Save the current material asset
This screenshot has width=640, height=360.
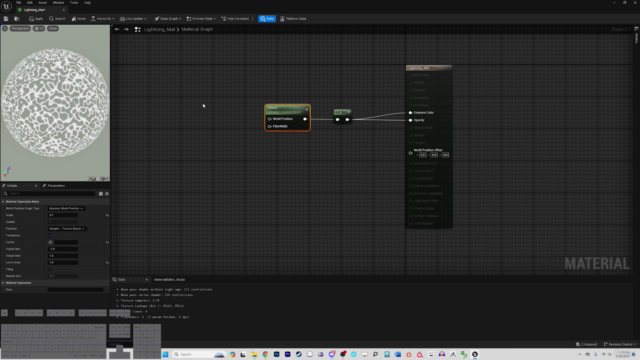(6, 19)
